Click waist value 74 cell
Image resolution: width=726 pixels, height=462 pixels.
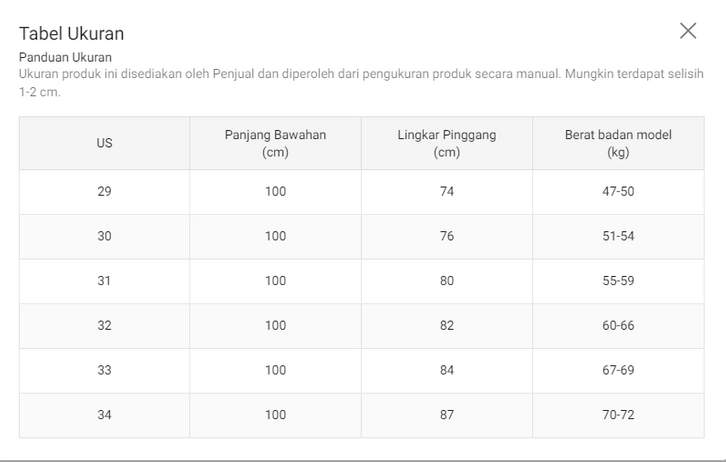tap(446, 191)
